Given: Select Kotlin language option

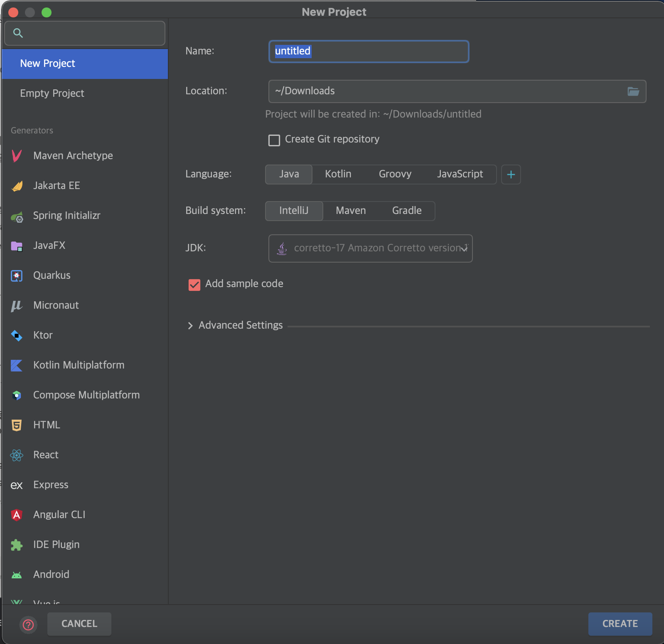Looking at the screenshot, I should click(x=338, y=174).
